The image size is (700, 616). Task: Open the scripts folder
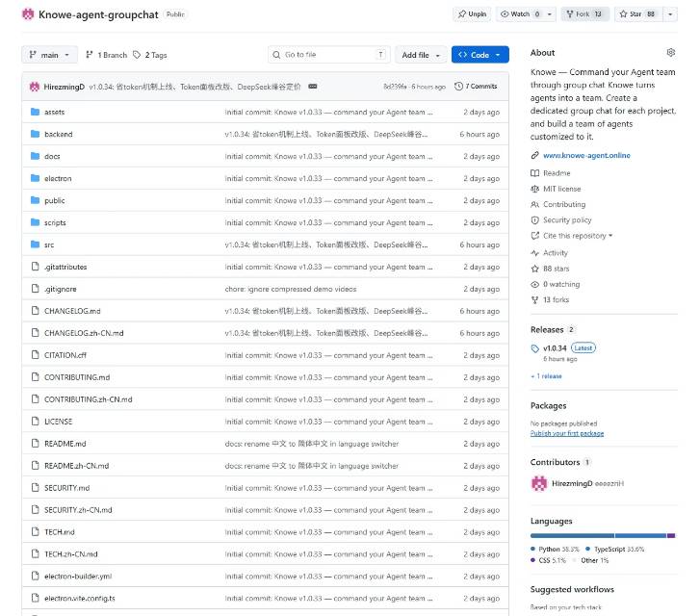(x=55, y=222)
